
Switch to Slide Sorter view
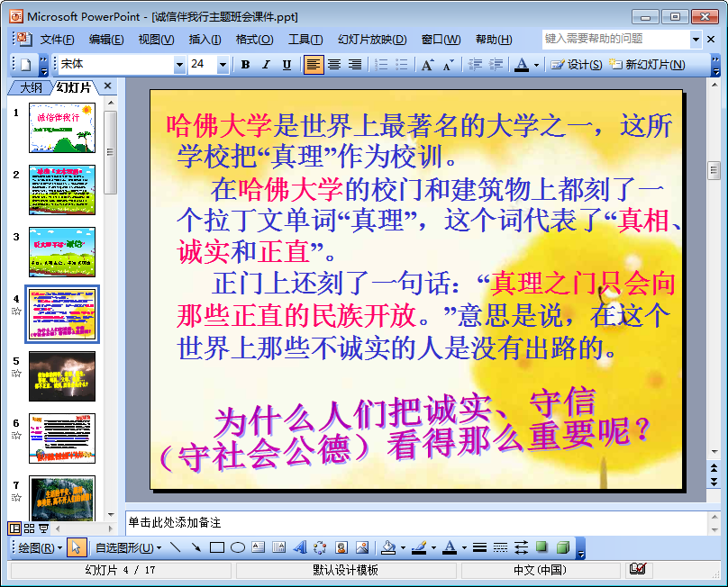click(29, 528)
